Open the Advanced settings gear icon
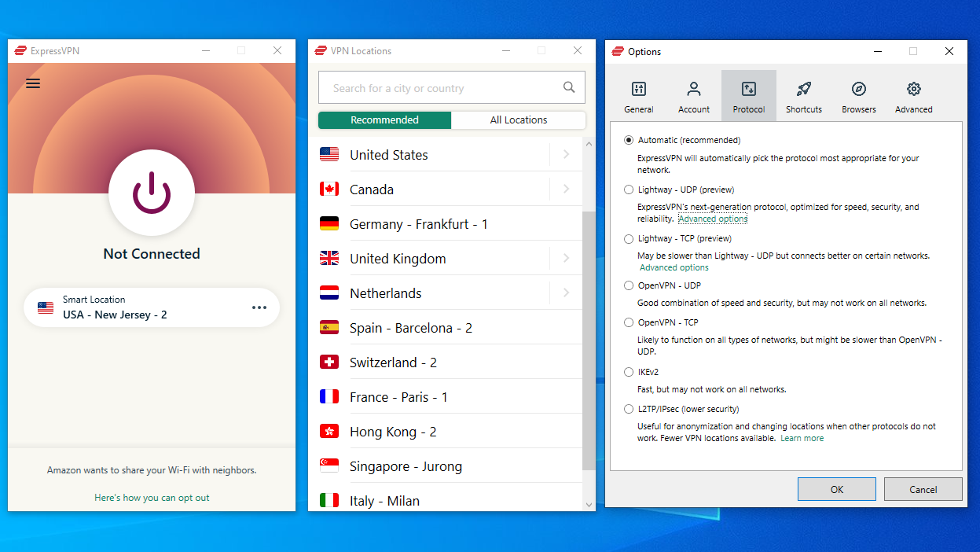The height and width of the screenshot is (552, 980). tap(913, 95)
